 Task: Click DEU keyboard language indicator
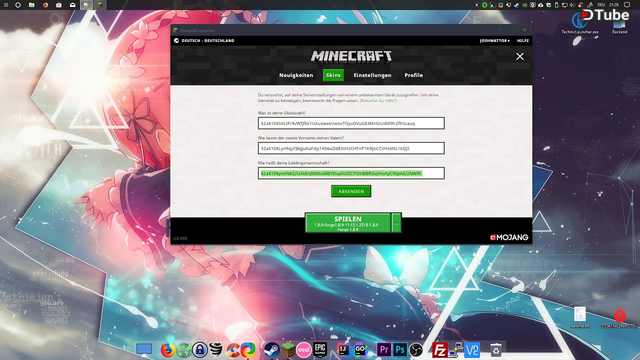601,5
